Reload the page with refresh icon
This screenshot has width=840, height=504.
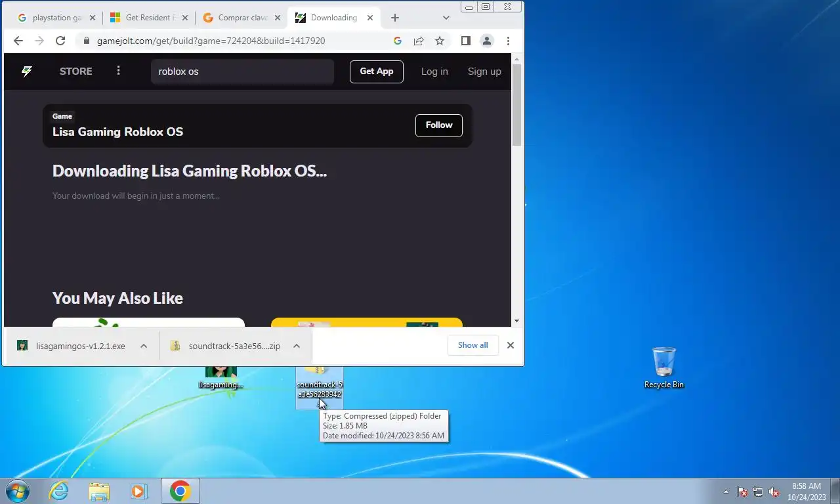60,41
